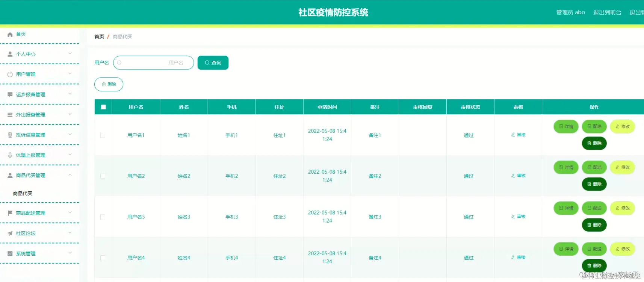Expand the 用户管理 menu chevron
The width and height of the screenshot is (644, 282).
[70, 74]
